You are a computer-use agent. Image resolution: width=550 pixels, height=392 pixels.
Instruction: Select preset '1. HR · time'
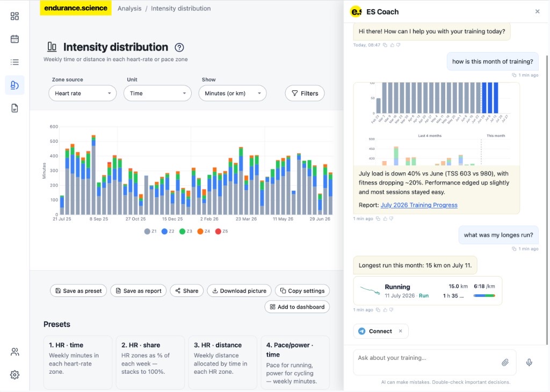[78, 362]
